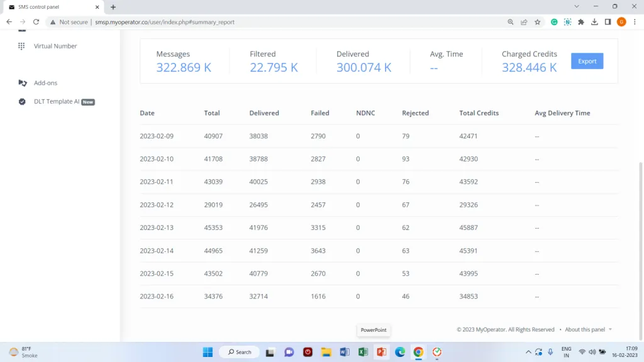Open the browser downloads icon

point(594,22)
